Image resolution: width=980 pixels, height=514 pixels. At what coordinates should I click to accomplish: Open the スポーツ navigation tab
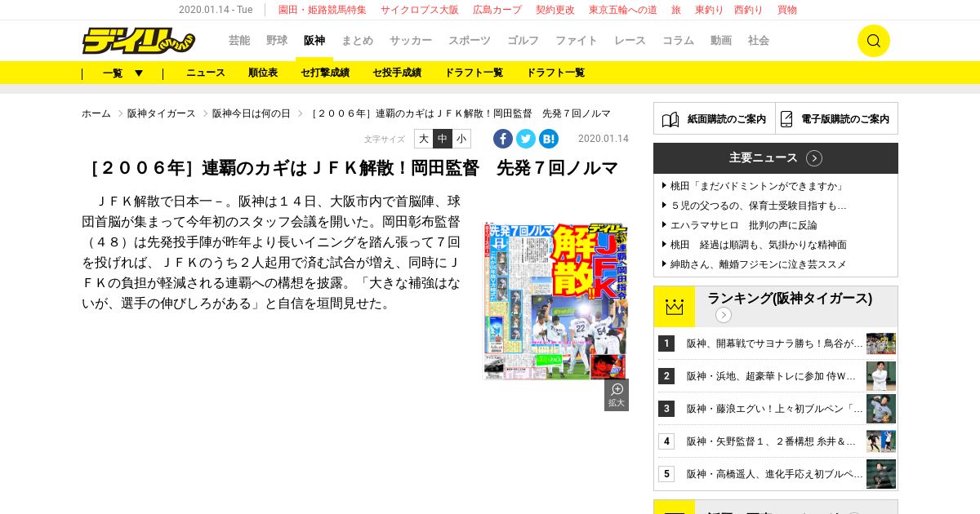click(x=470, y=41)
